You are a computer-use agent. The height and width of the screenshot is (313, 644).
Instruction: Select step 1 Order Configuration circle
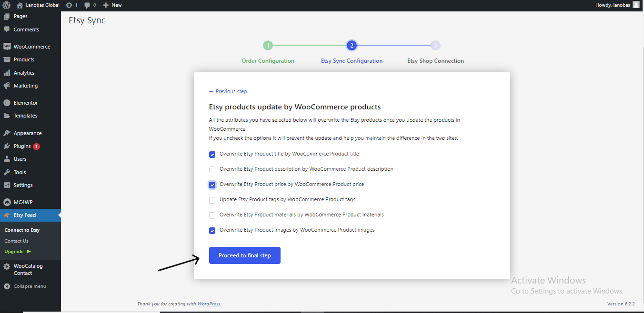coord(268,46)
